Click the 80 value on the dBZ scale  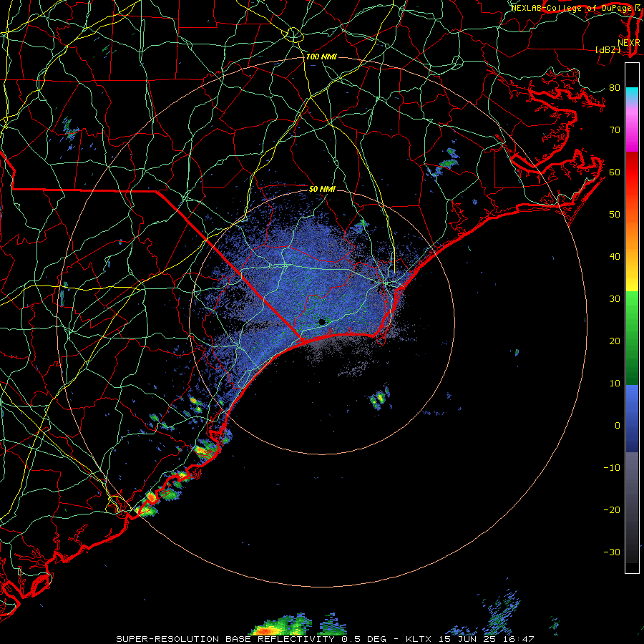615,88
